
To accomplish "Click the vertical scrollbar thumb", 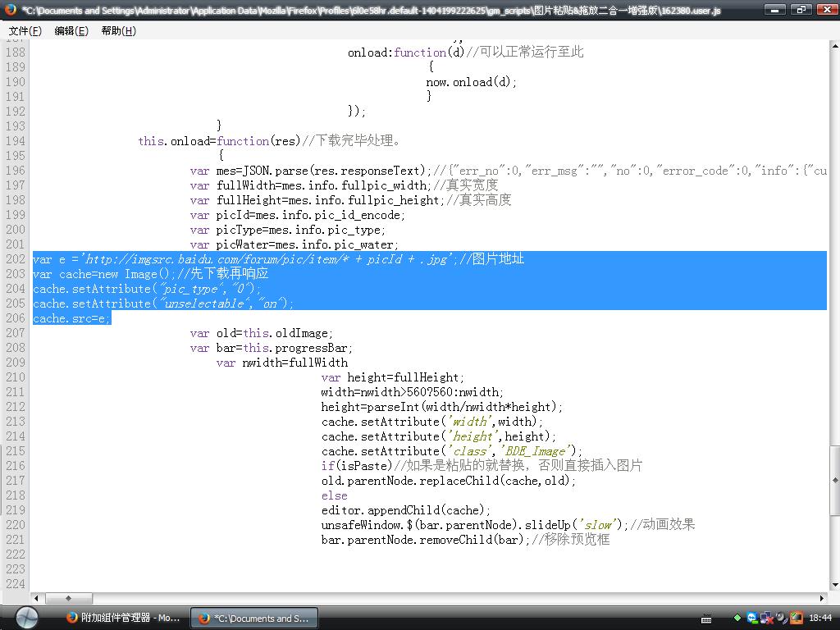I will [x=834, y=481].
